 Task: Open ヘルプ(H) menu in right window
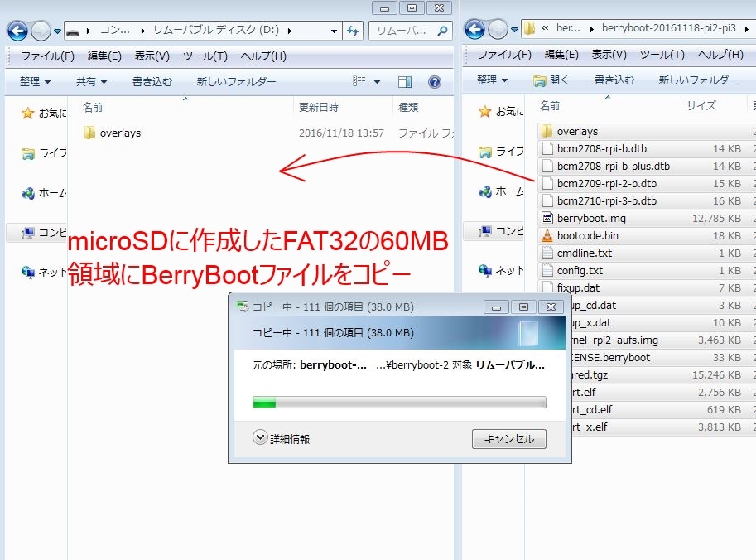(x=720, y=55)
